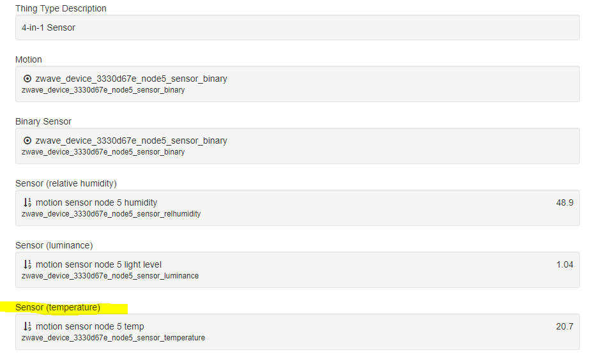Click the Sensor (luminance) heading
592x364 pixels.
(54, 245)
